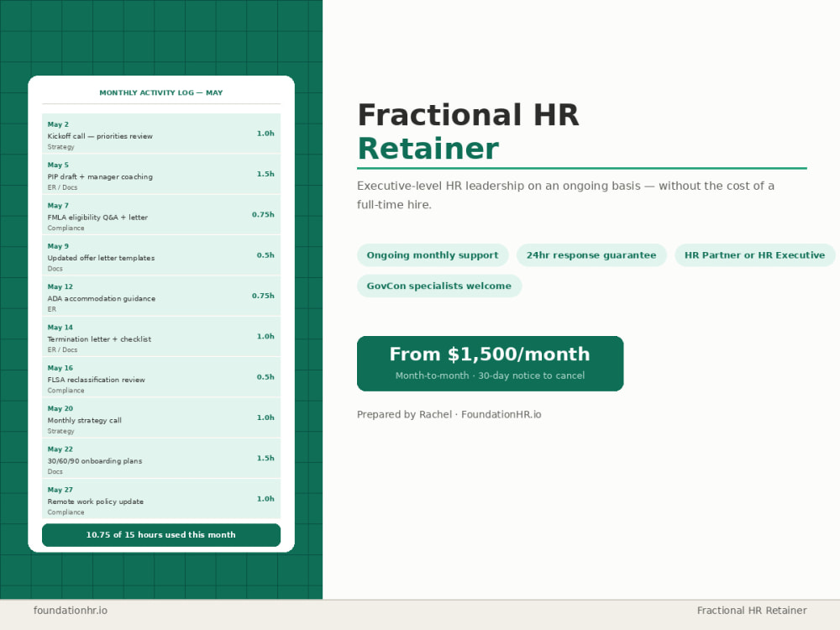The width and height of the screenshot is (840, 630).
Task: Click Prepared by Rachel · FoundationHR.io text
Action: [449, 414]
